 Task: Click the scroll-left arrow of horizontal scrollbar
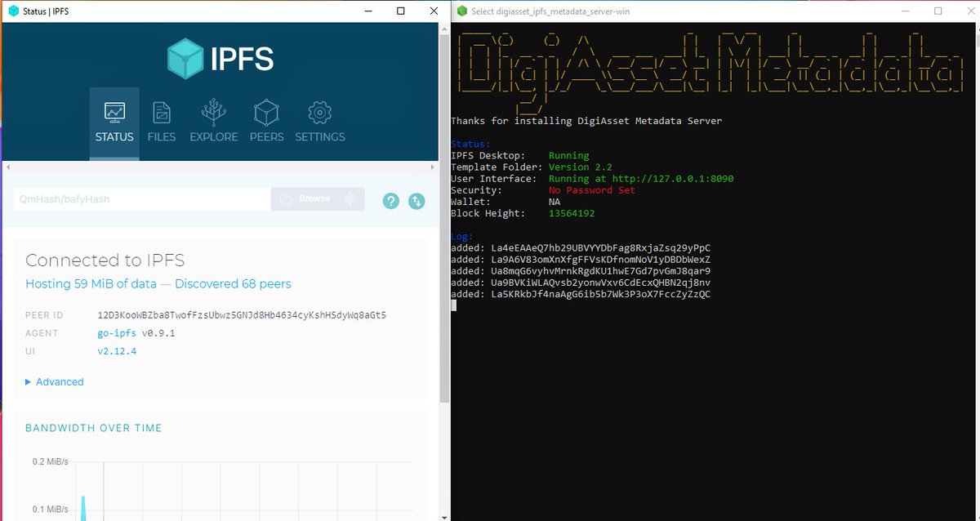[7, 167]
